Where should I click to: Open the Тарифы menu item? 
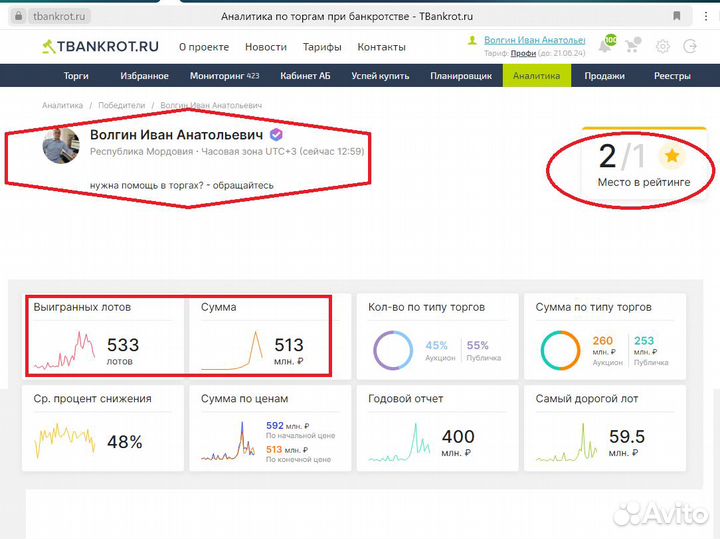[322, 47]
